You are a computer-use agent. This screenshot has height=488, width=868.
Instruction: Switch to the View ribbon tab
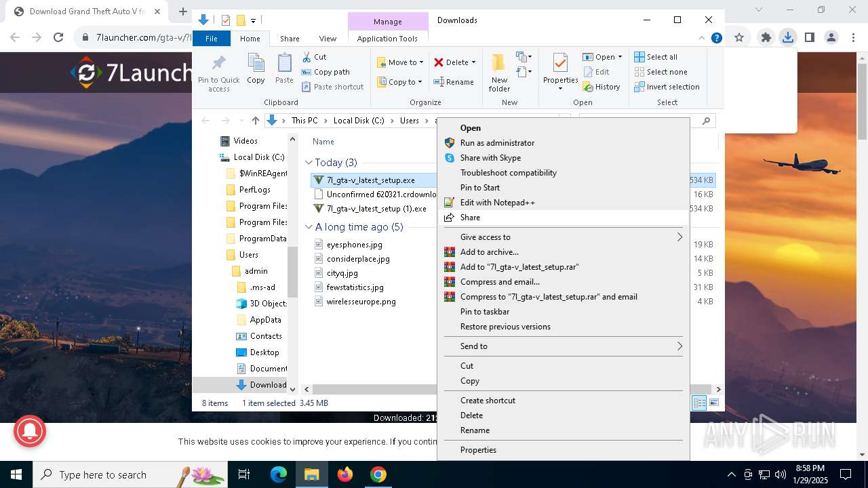pyautogui.click(x=328, y=39)
